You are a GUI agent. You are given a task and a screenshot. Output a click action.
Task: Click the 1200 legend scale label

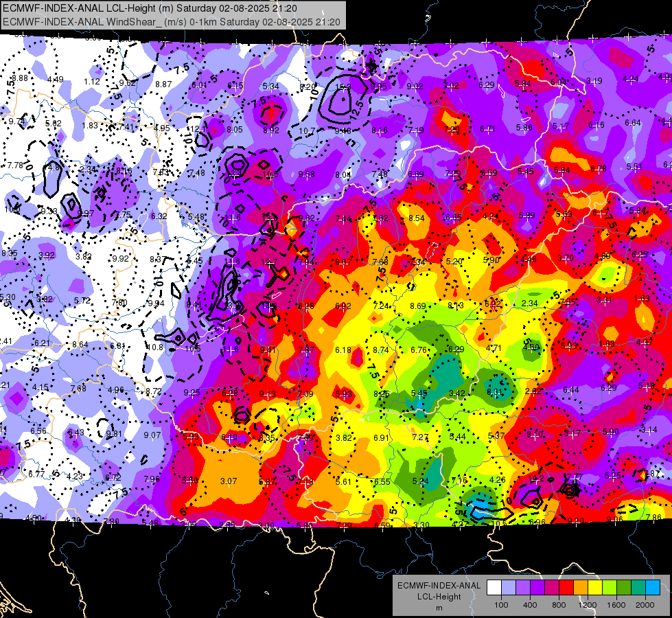point(588,605)
